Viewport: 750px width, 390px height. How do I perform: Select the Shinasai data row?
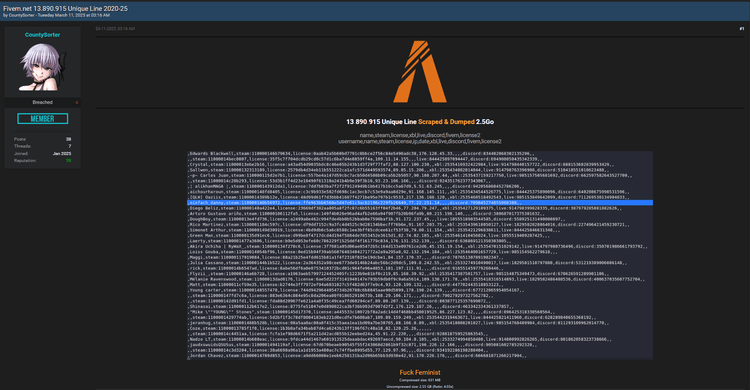(x=351, y=306)
